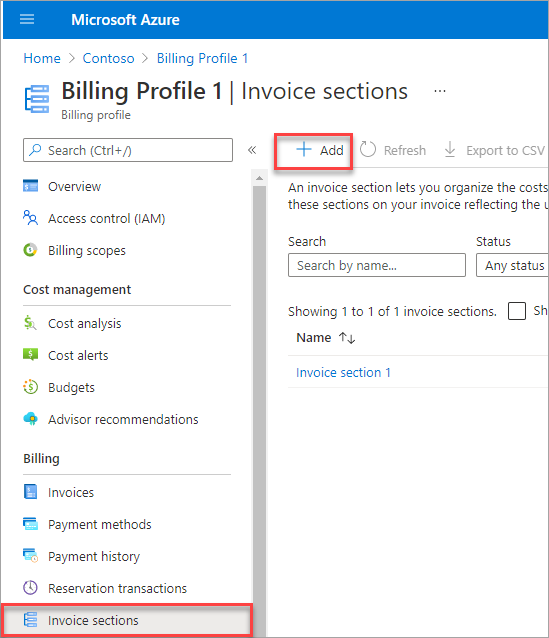Tick the checkbox beside invoice sections count
The height and width of the screenshot is (638, 549).
click(x=516, y=311)
